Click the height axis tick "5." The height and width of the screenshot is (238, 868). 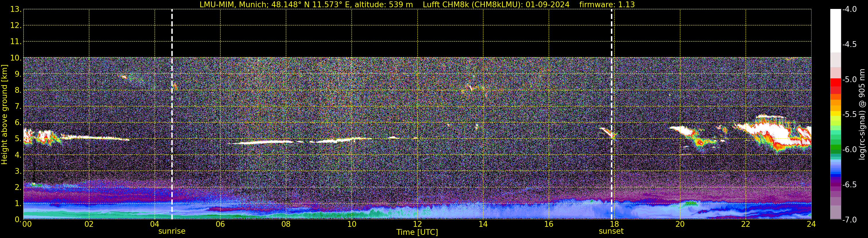18,139
